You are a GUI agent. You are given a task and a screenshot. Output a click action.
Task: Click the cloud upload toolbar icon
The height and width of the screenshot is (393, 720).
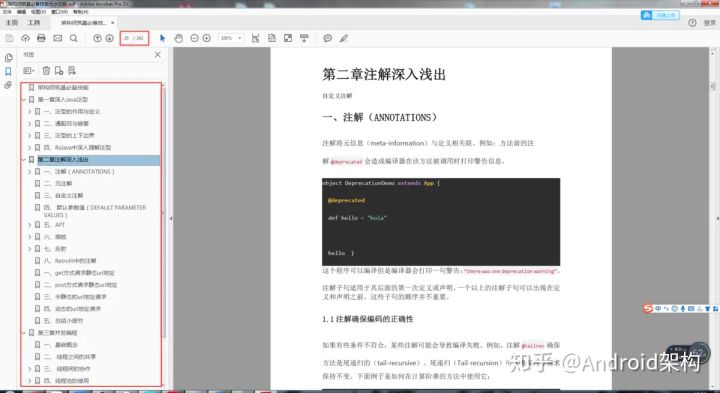(25, 38)
